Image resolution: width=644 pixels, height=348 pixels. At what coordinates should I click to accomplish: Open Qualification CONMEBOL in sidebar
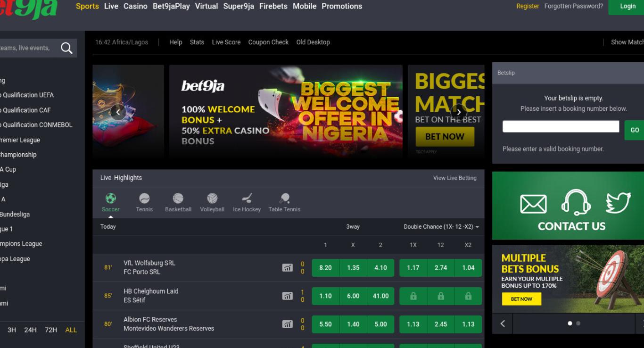[x=36, y=125]
